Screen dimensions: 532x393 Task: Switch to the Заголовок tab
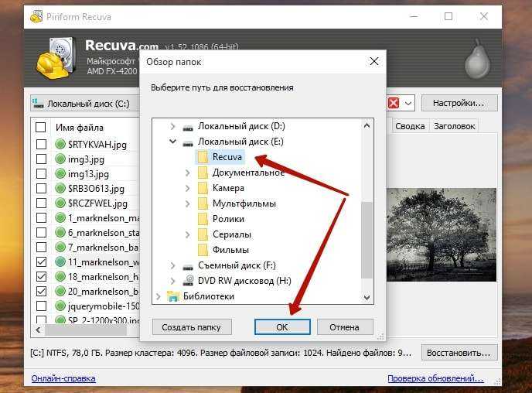click(455, 126)
